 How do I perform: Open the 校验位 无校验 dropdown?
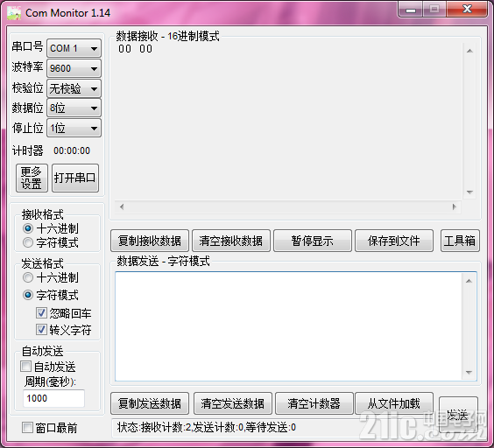tap(74, 88)
